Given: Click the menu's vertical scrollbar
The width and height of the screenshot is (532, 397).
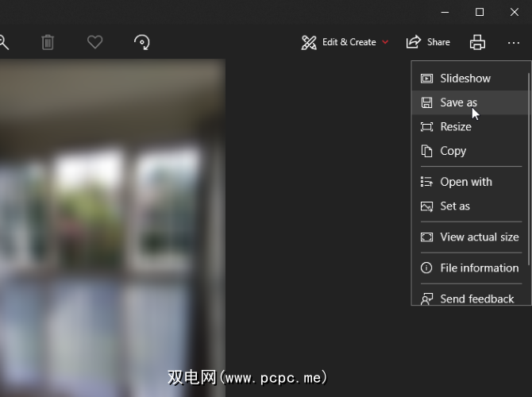Looking at the screenshot, I should point(529,169).
